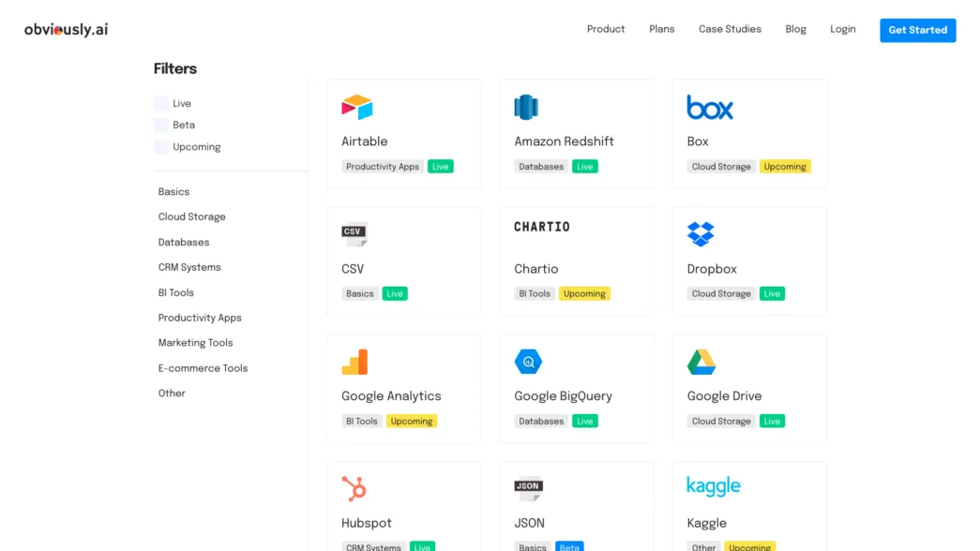Click the Live badge on Airtable card

441,167
